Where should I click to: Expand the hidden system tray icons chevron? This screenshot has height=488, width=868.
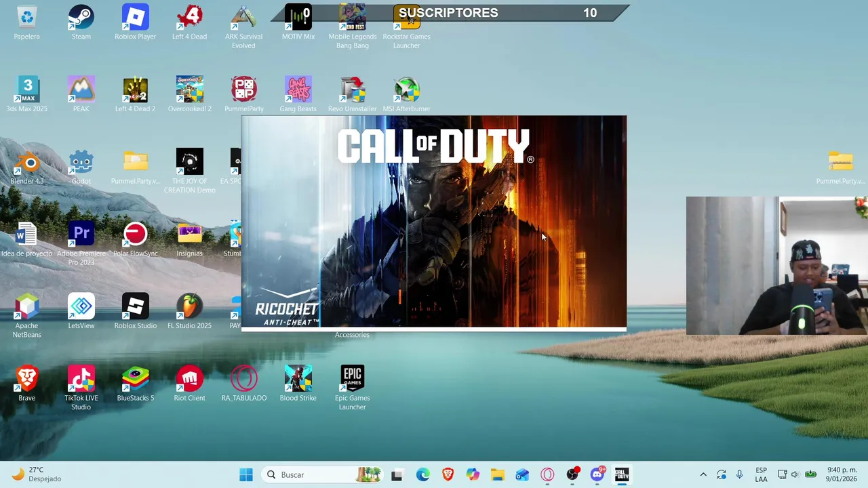703,474
